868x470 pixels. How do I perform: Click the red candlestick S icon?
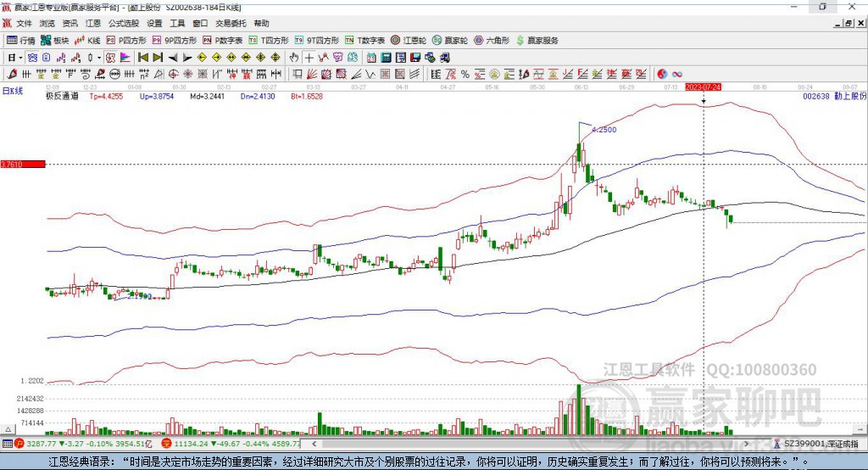[x=75, y=57]
